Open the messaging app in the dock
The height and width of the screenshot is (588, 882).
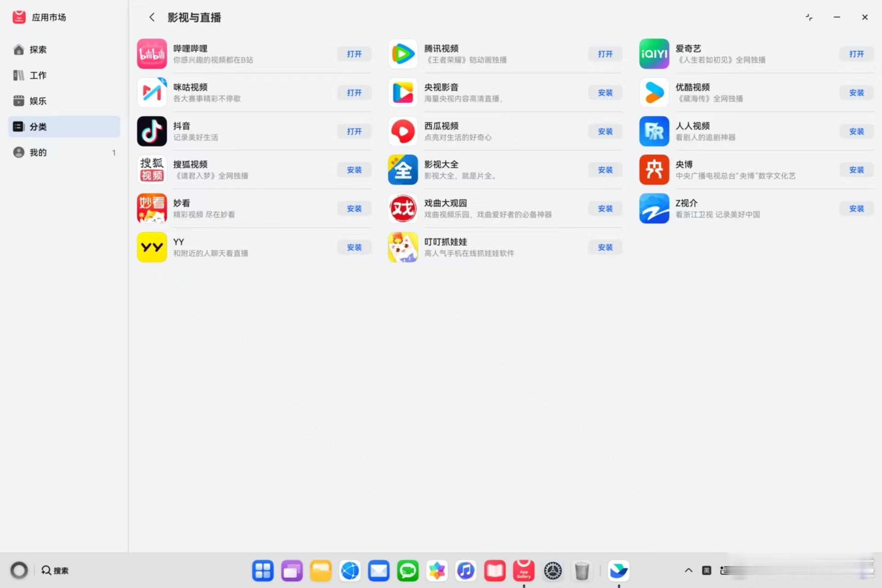click(x=407, y=571)
